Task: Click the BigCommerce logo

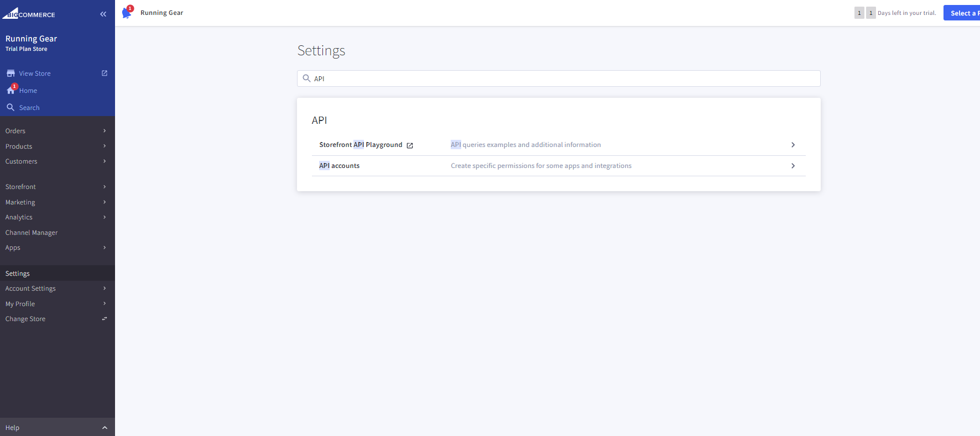Action: pyautogui.click(x=29, y=14)
